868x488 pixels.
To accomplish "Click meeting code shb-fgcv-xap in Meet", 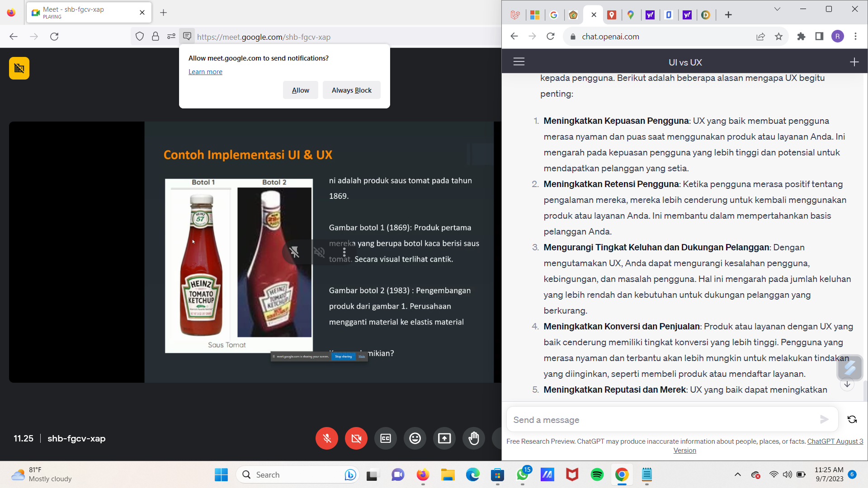I will pyautogui.click(x=76, y=438).
